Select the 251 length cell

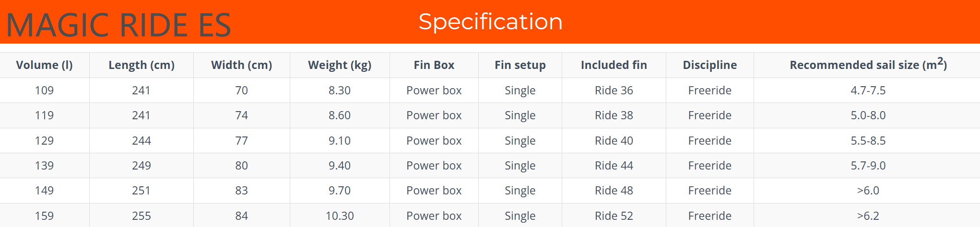click(142, 191)
